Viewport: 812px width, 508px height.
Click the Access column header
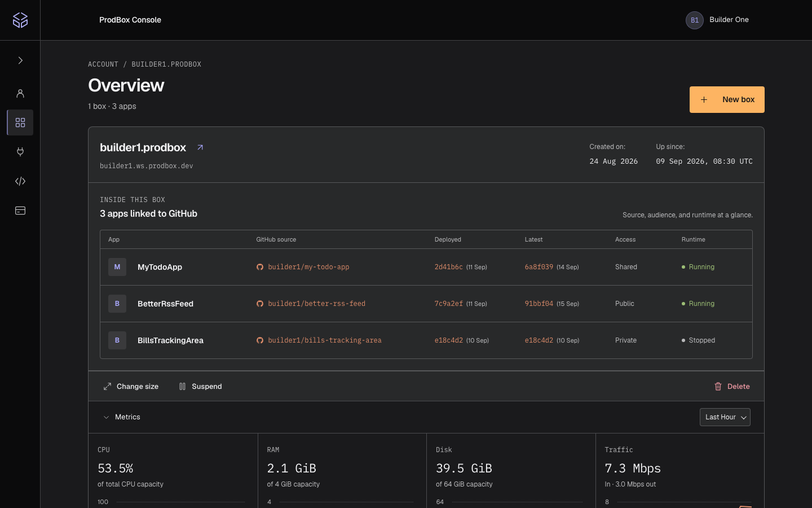[625, 239]
